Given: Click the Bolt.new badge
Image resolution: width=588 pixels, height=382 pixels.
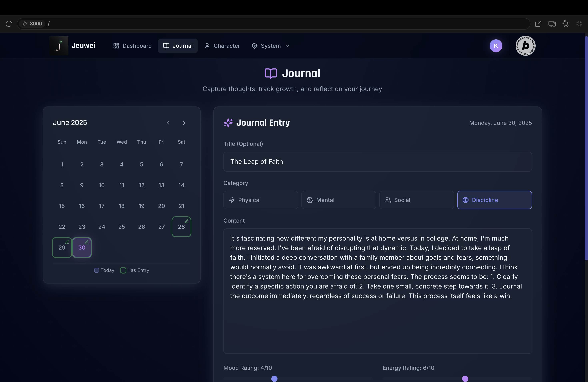Looking at the screenshot, I should point(525,46).
